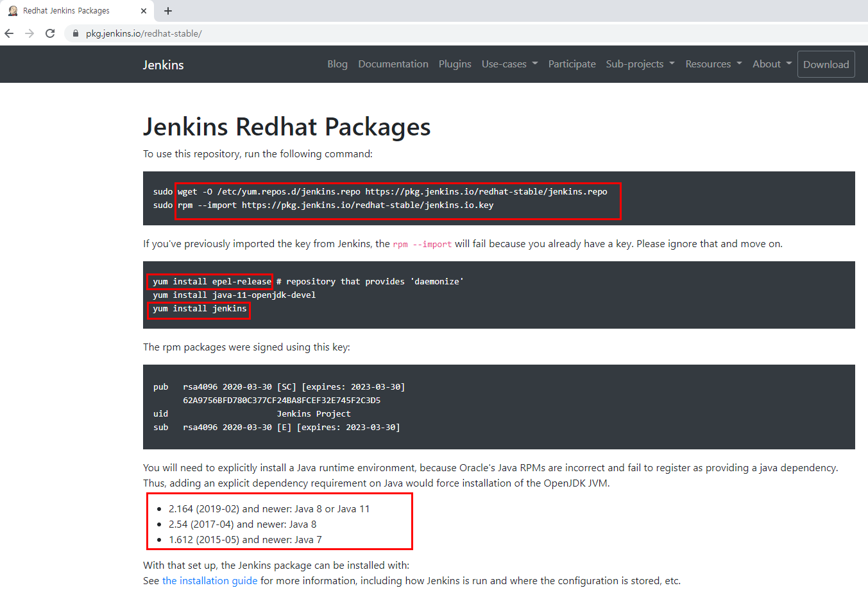Image resolution: width=868 pixels, height=597 pixels.
Task: Click the 'sub rsa4096 2020-03-30 [E]' line
Action: click(277, 428)
